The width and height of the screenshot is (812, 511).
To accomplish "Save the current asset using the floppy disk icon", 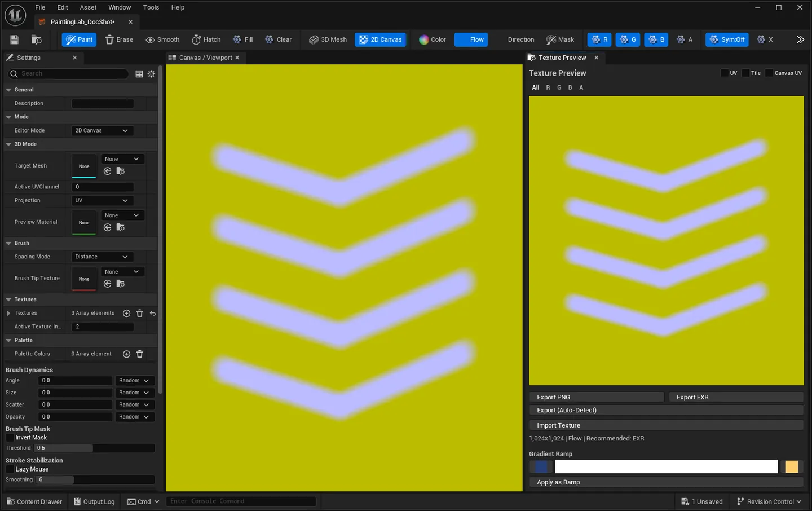I will coord(15,39).
